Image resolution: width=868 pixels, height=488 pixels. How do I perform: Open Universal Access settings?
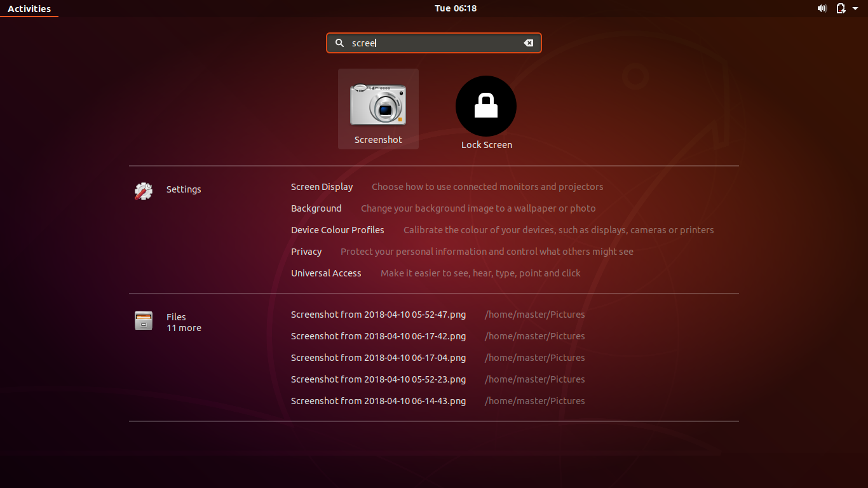click(326, 273)
